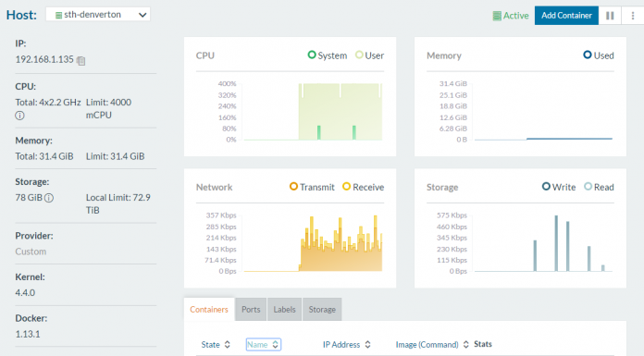Screen dimensions: 644x356
Task: Copy the IP address with clipboard icon
Action: (x=80, y=60)
